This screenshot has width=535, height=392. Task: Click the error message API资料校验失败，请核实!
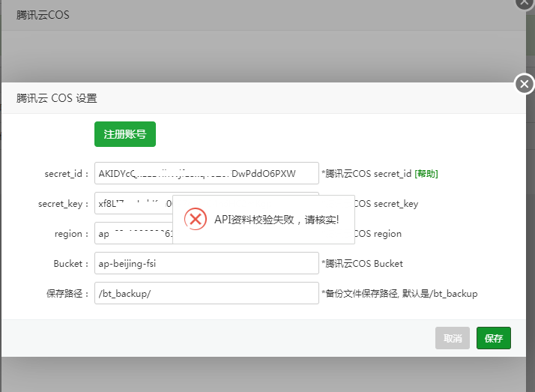click(276, 220)
